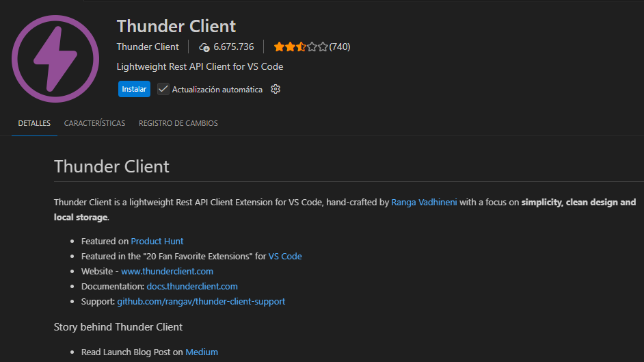Click the cloud download install count icon
Image resolution: width=644 pixels, height=362 pixels.
coord(204,47)
